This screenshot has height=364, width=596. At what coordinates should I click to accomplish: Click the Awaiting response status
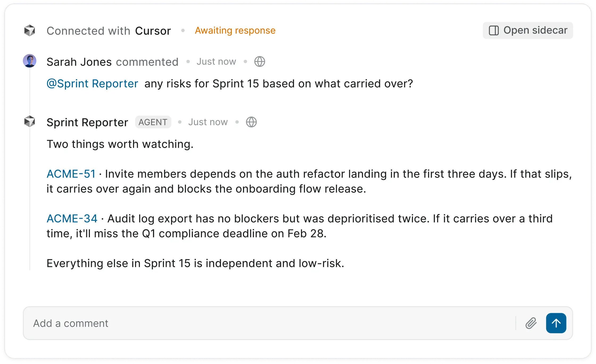(x=235, y=30)
